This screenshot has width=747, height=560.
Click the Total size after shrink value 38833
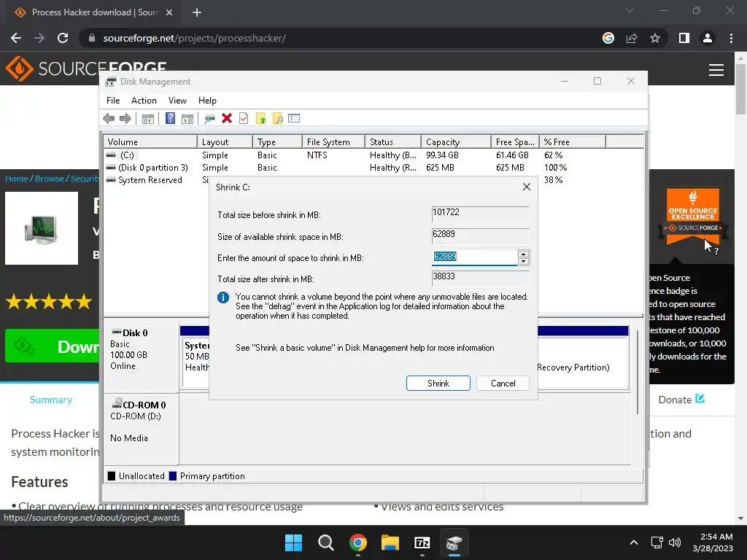click(481, 278)
